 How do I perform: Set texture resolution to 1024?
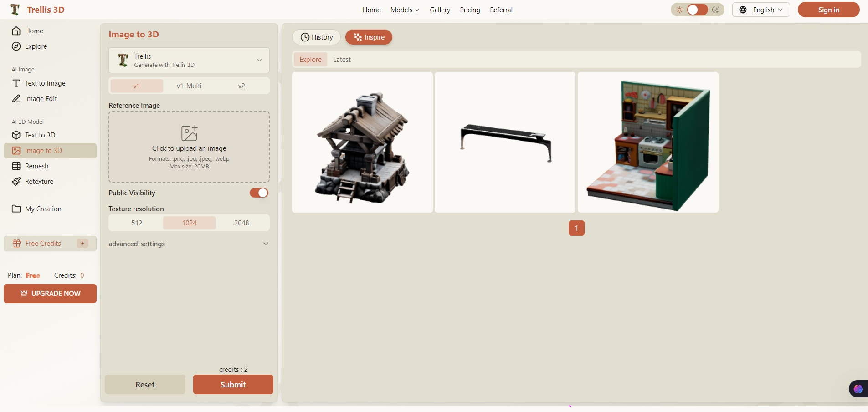(189, 223)
